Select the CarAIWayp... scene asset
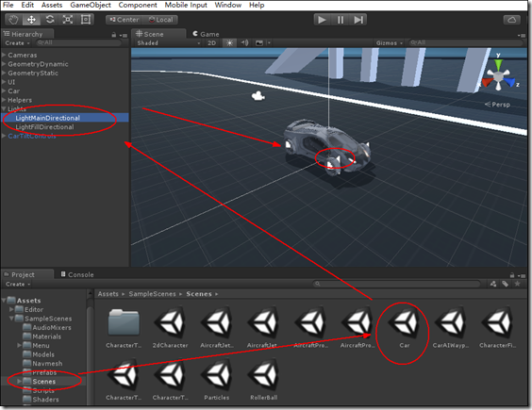This screenshot has height=410, width=532. coord(451,328)
